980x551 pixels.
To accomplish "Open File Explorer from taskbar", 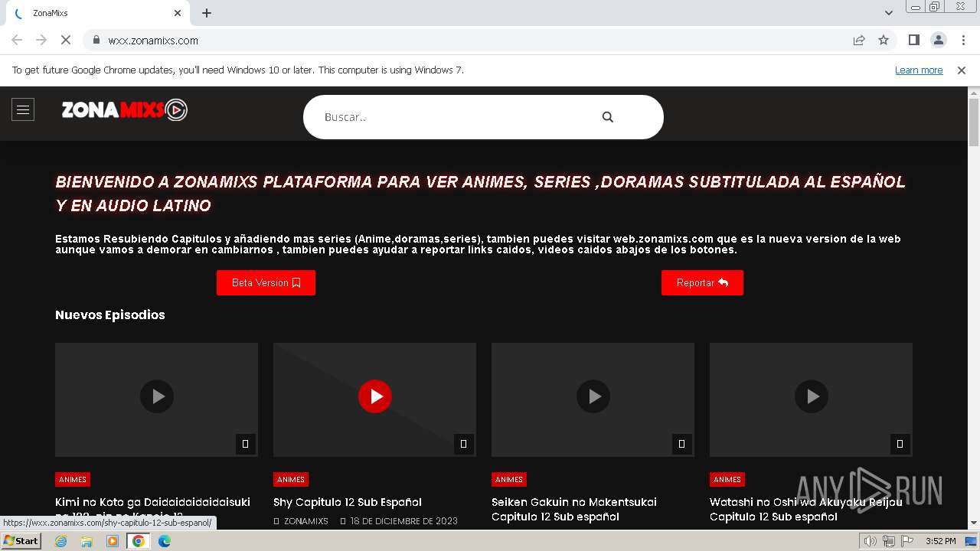I will pos(87,541).
